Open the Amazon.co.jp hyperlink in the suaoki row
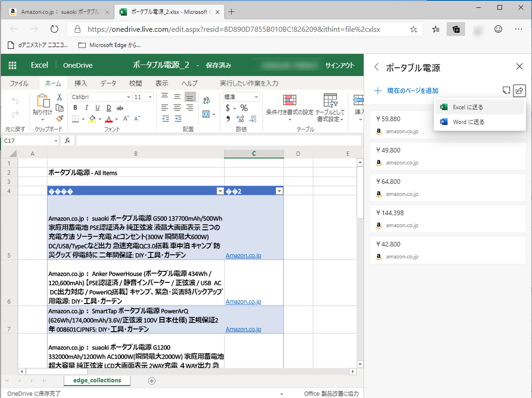The height and width of the screenshot is (398, 532). click(x=244, y=255)
